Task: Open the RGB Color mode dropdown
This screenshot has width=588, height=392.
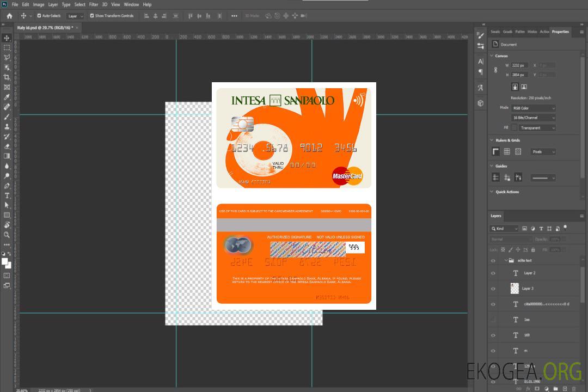Action: pyautogui.click(x=534, y=108)
